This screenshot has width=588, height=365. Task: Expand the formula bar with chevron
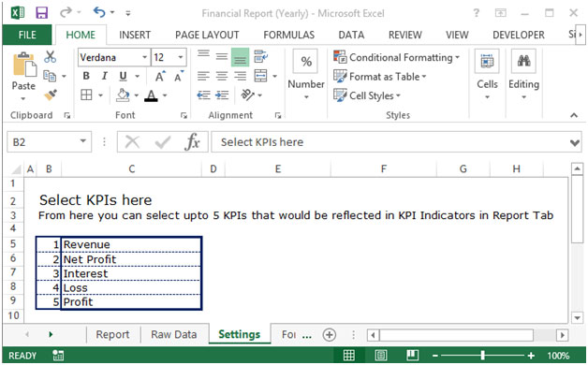pos(574,143)
